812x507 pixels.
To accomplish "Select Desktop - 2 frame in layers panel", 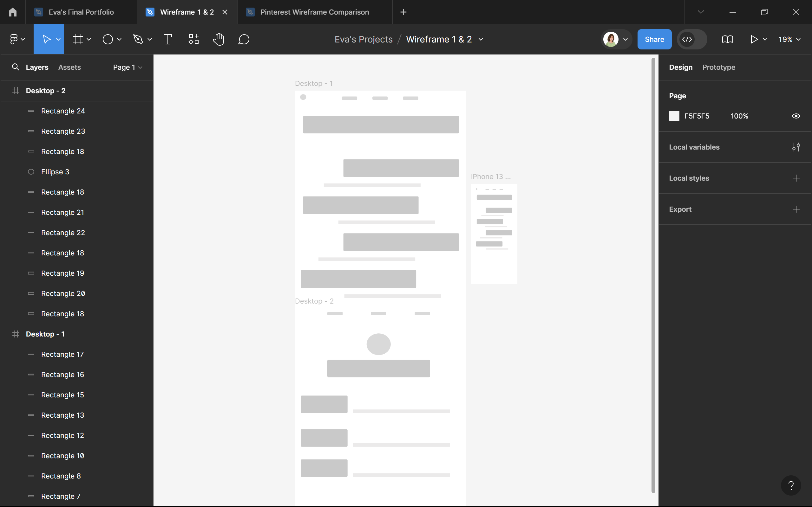I will 46,91.
